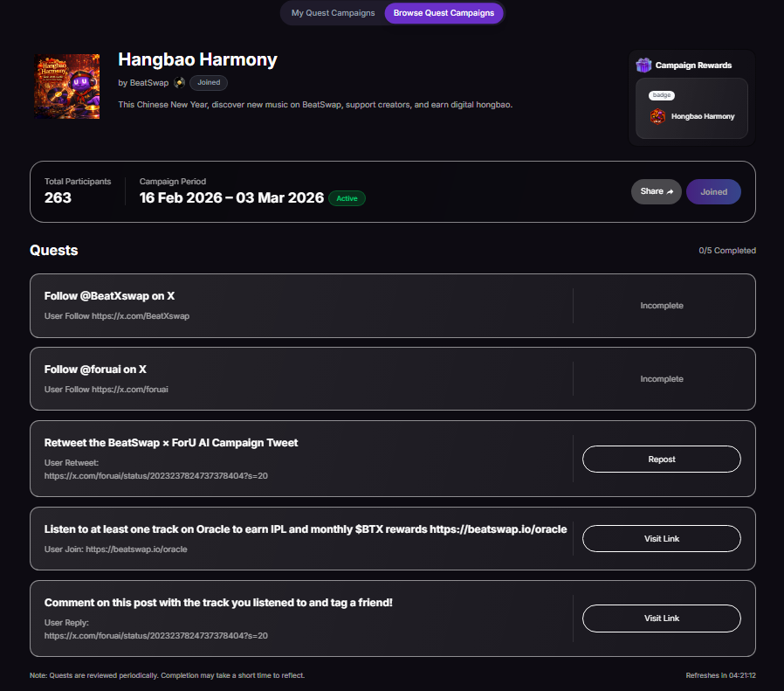This screenshot has width=784, height=691.
Task: Click the Joined tag beside BeatSwap
Action: pyautogui.click(x=209, y=83)
